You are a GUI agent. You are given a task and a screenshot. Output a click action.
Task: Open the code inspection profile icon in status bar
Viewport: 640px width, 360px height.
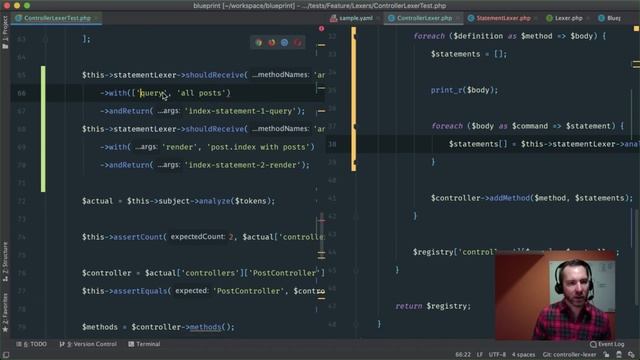pyautogui.click(x=619, y=355)
